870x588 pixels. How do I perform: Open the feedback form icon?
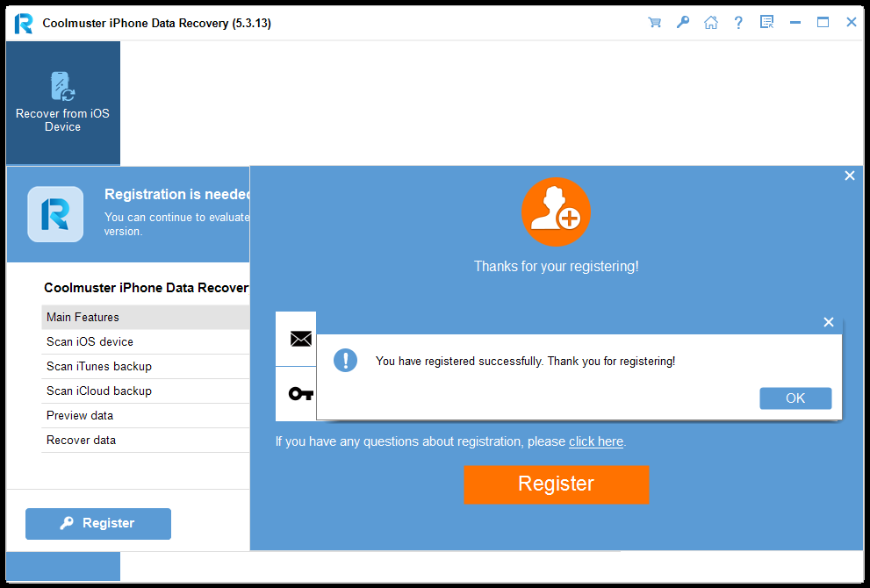[766, 23]
